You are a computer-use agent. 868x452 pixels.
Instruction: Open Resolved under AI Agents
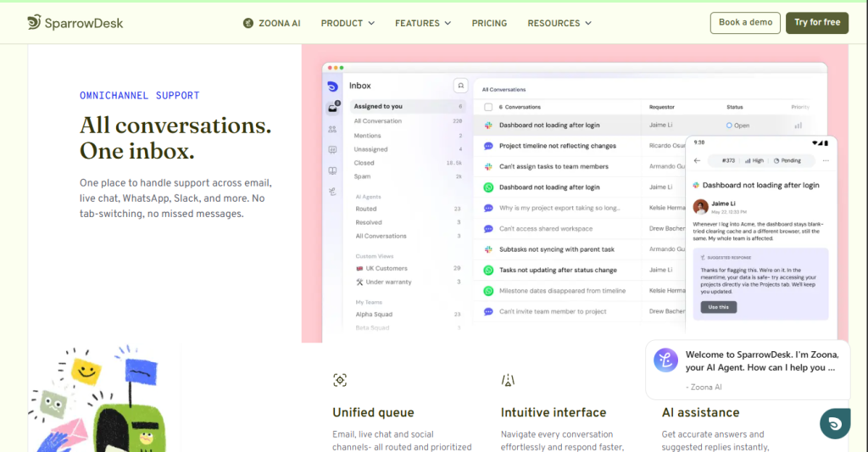pyautogui.click(x=408, y=222)
